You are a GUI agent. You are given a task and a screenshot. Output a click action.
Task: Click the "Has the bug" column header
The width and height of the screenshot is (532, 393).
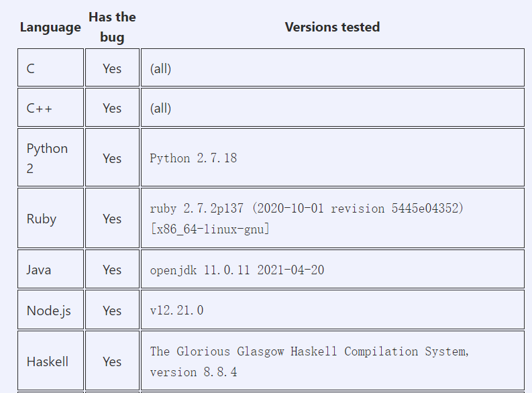112,27
